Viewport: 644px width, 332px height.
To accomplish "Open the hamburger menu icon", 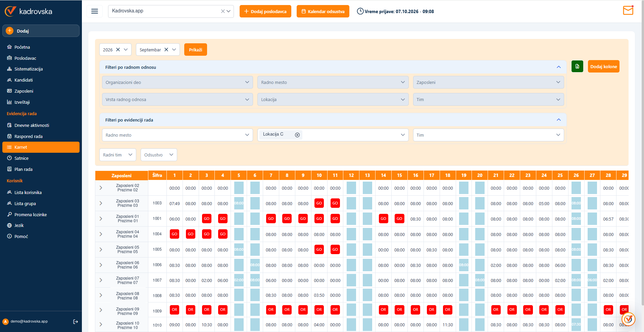I will pos(95,11).
